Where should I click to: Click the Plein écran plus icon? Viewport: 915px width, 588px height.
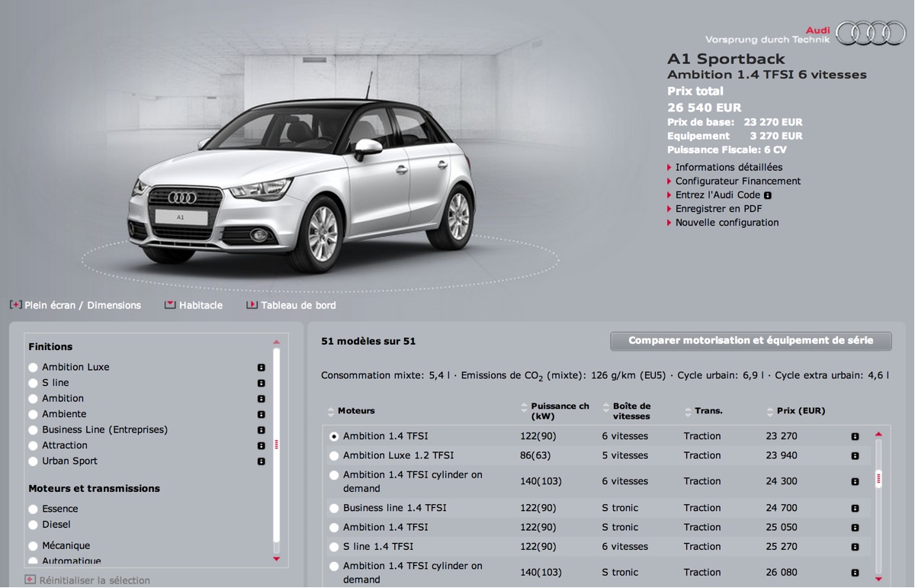(15, 304)
